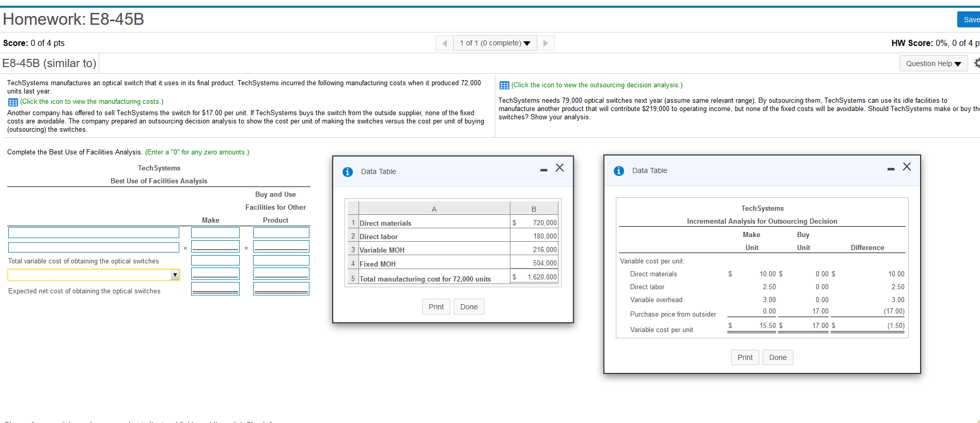
Task: Click Buy field for total variable cost
Action: [281, 260]
